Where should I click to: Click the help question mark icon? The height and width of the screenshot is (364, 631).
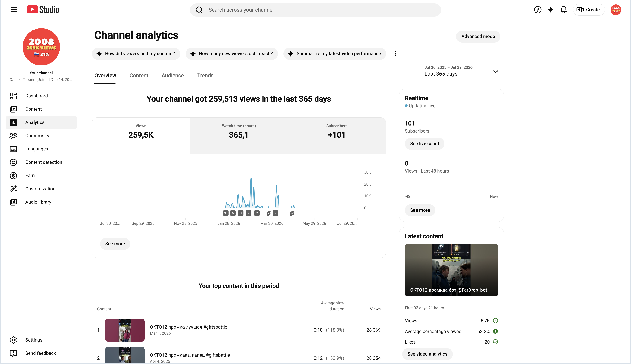point(537,10)
